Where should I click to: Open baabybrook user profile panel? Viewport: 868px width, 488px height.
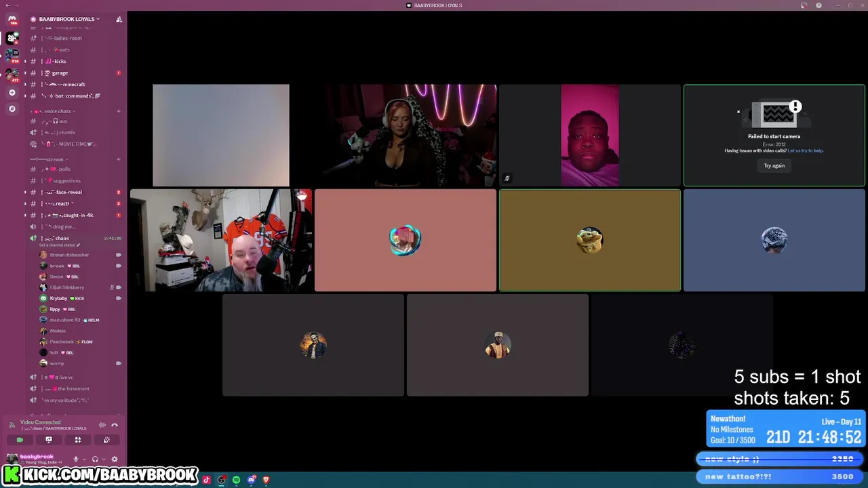coord(35,459)
